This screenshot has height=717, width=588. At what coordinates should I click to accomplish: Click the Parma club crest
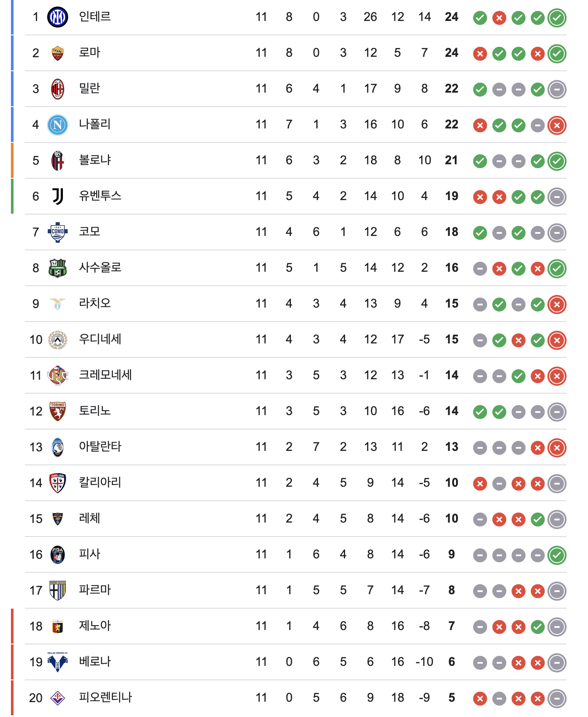pyautogui.click(x=58, y=590)
